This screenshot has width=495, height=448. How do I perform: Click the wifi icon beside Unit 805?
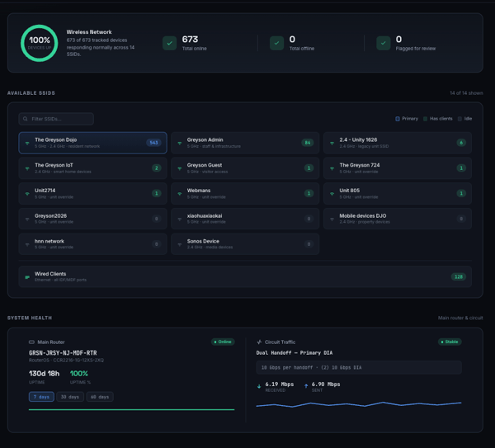click(332, 194)
